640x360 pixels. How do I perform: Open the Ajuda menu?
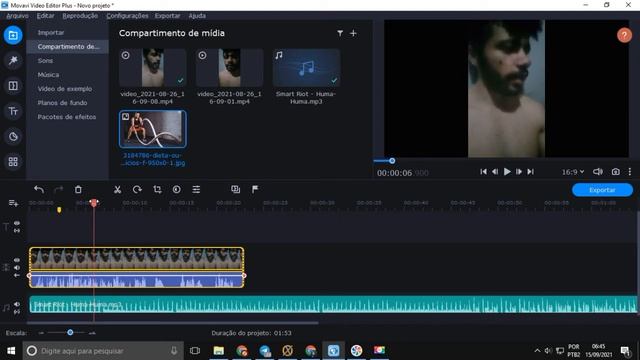[x=197, y=16]
